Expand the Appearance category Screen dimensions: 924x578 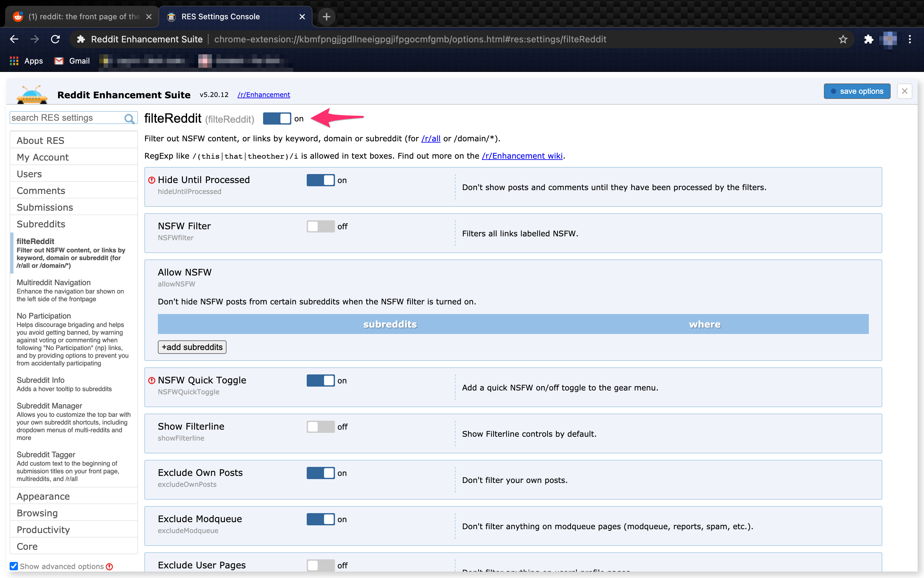coord(74,496)
